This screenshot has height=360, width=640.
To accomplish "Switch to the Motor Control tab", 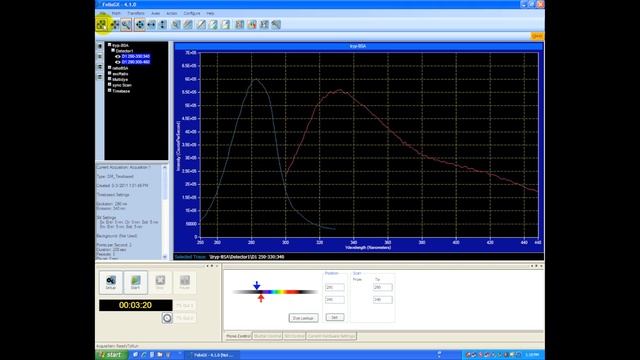I will coord(238,336).
